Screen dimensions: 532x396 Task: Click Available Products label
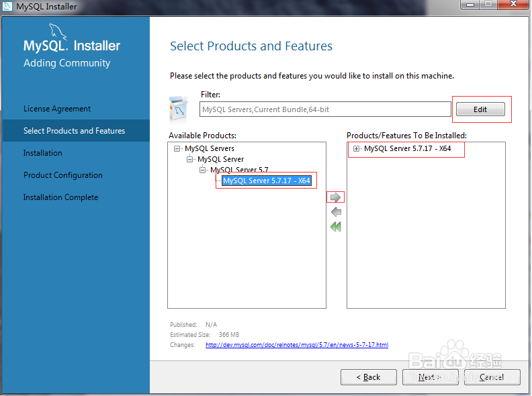[x=202, y=136]
